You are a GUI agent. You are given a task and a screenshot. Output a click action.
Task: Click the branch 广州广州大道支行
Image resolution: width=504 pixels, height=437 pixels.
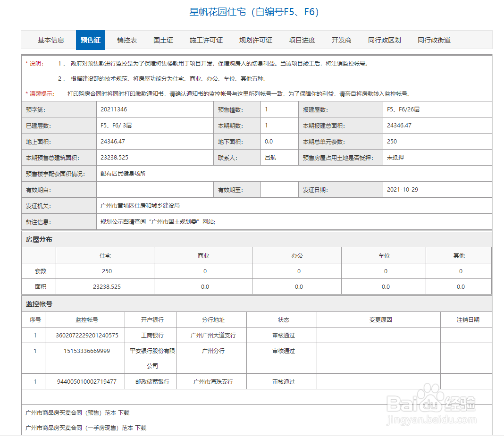pos(213,336)
